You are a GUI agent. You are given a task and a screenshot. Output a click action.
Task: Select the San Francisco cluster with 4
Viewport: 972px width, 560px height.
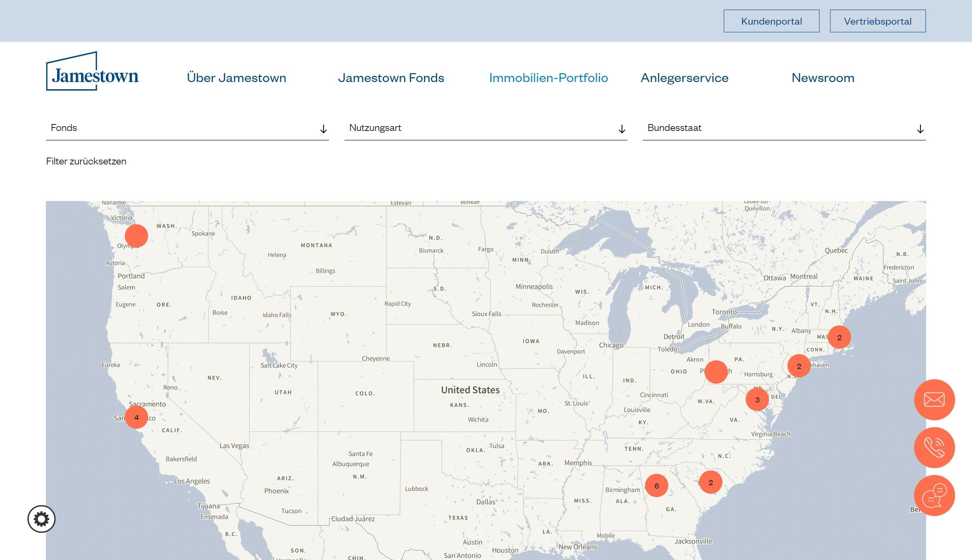click(136, 417)
